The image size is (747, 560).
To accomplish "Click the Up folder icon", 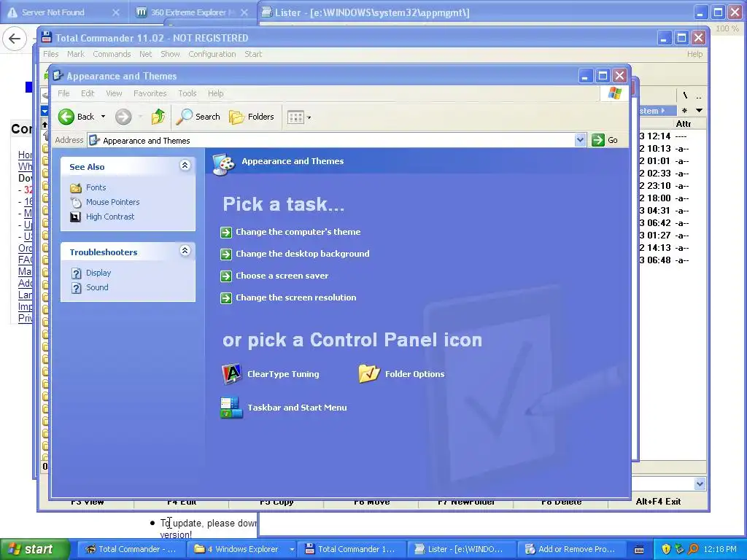I will [x=158, y=117].
